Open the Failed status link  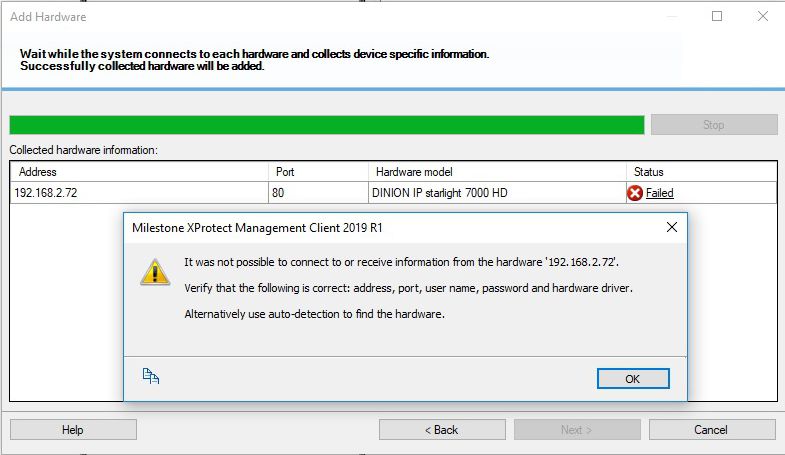point(659,193)
